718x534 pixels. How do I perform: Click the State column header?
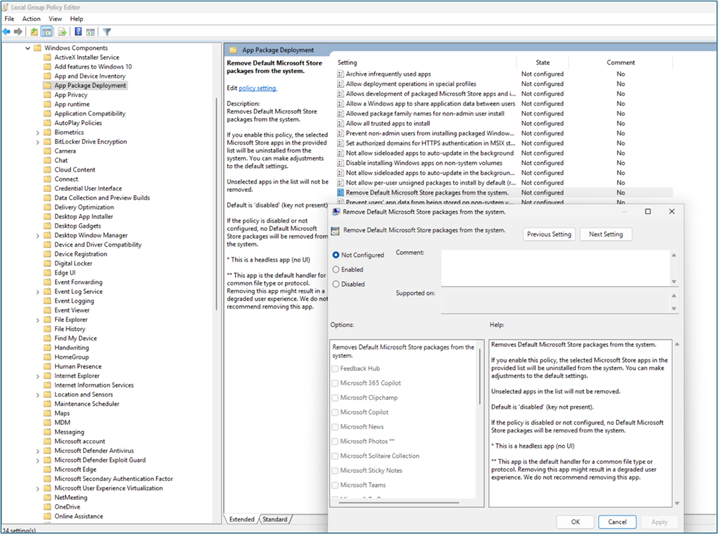(542, 62)
